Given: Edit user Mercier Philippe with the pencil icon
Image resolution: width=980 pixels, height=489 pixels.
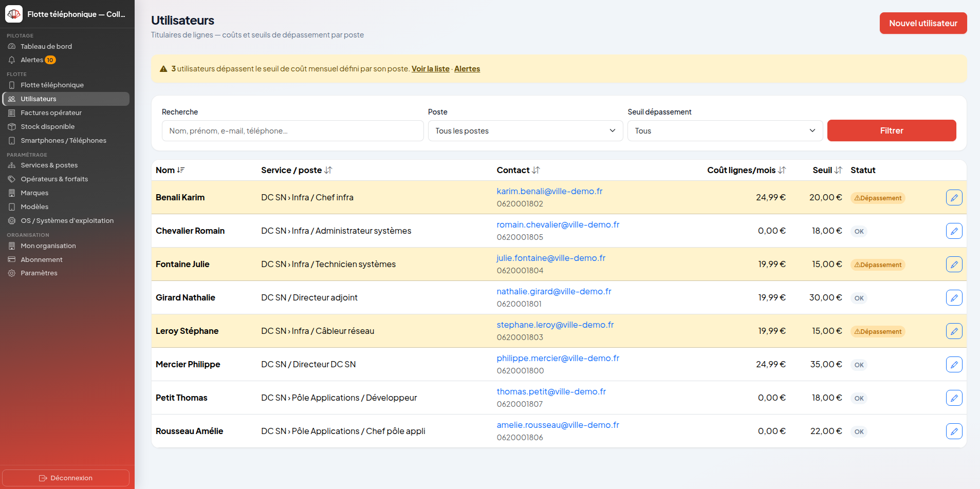Looking at the screenshot, I should pyautogui.click(x=954, y=364).
